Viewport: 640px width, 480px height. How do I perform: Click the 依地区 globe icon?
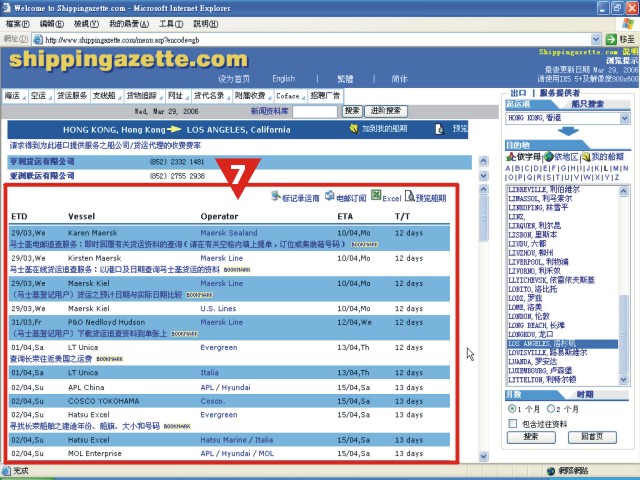click(549, 157)
